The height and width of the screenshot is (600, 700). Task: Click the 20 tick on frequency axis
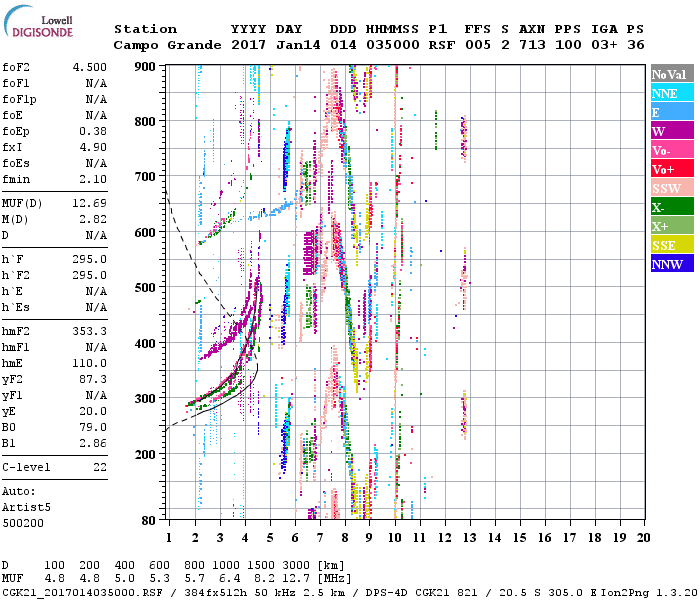(x=643, y=539)
